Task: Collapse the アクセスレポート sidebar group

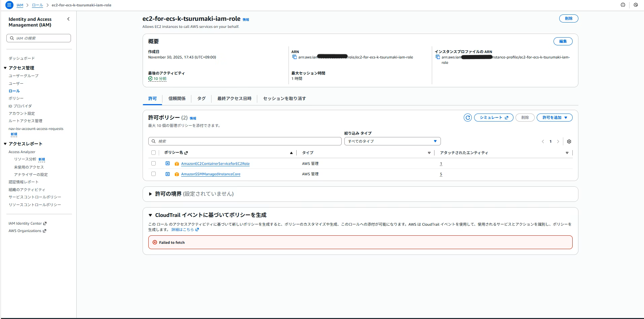Action: point(5,144)
